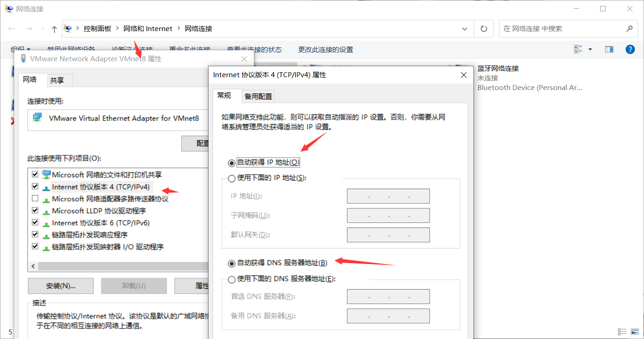Click the left arrow of horizontal scrollbar
Image resolution: width=644 pixels, height=339 pixels.
pyautogui.click(x=32, y=266)
